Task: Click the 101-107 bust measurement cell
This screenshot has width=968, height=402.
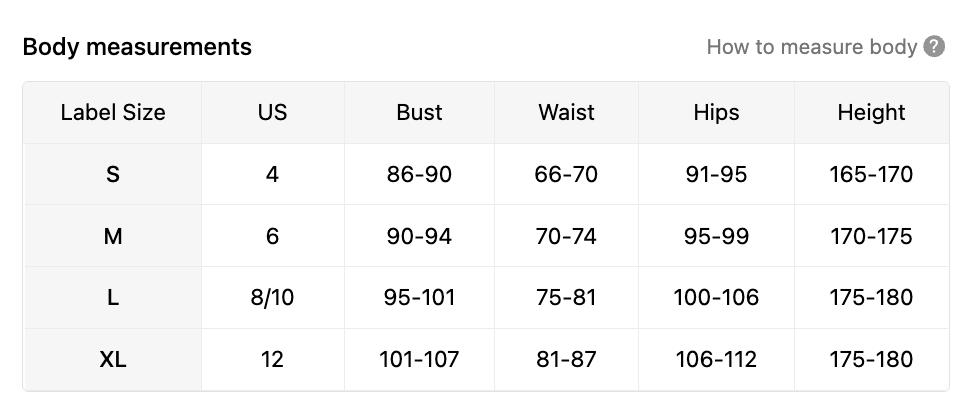Action: click(419, 359)
